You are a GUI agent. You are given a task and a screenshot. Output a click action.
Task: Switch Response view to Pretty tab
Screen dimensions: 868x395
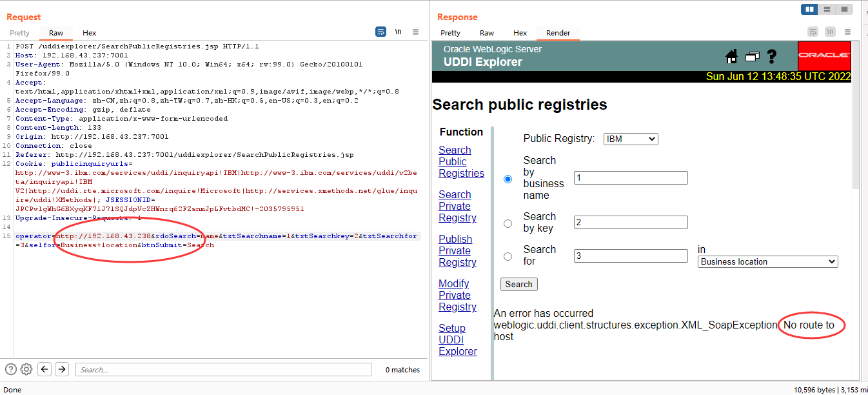(x=450, y=33)
